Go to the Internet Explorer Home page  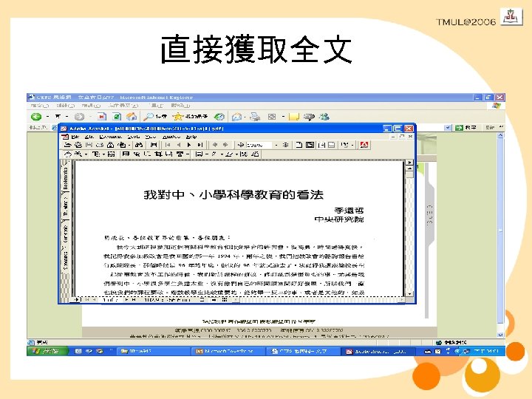(132, 117)
